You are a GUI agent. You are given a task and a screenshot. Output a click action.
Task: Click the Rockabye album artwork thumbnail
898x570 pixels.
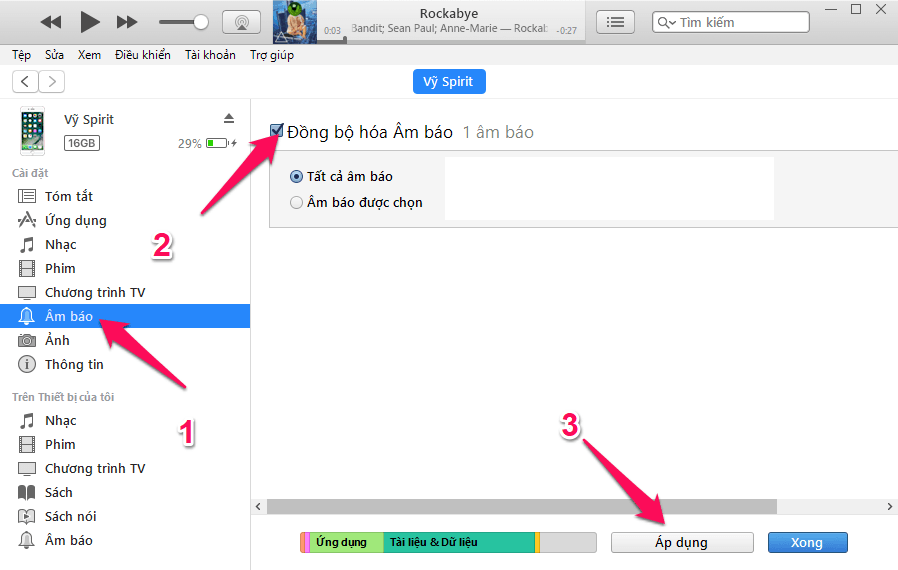[295, 22]
